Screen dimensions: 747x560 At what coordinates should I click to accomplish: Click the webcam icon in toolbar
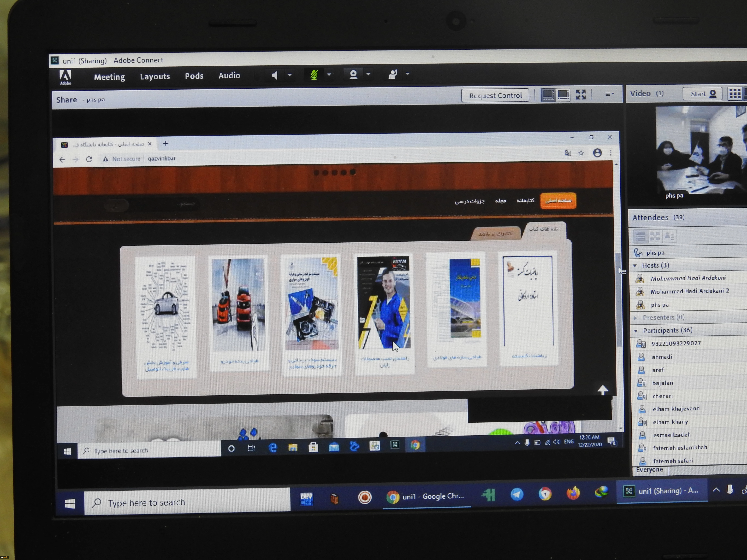coord(353,75)
